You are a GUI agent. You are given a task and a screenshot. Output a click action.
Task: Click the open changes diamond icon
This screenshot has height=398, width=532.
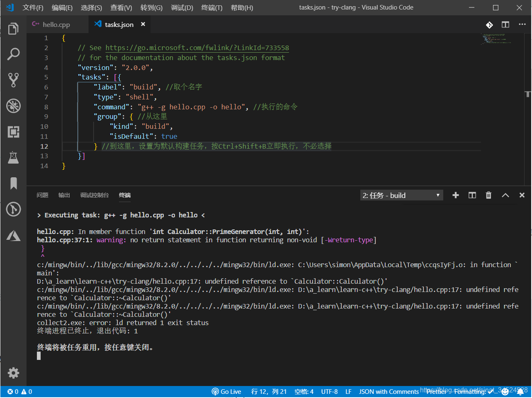coord(489,25)
